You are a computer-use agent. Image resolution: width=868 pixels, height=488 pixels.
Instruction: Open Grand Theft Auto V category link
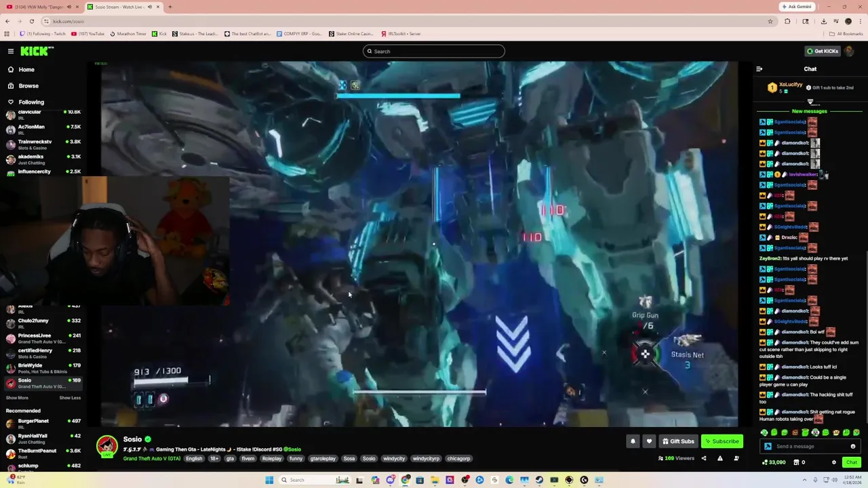click(152, 459)
